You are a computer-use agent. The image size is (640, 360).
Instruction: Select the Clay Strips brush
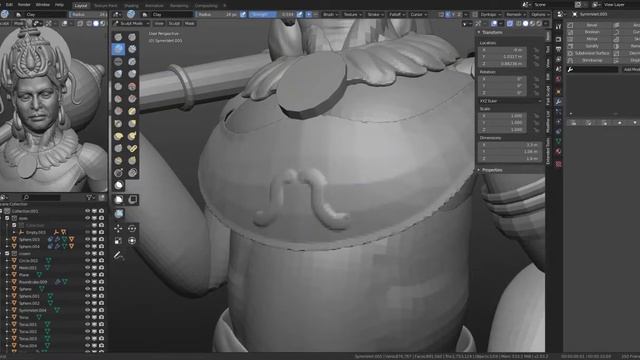coord(132,49)
